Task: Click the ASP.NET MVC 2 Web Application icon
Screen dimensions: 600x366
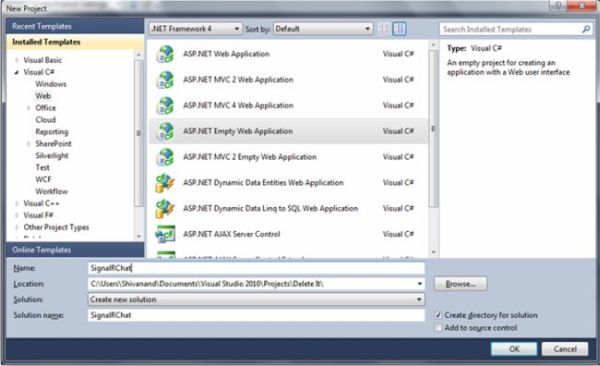Action: 165,80
